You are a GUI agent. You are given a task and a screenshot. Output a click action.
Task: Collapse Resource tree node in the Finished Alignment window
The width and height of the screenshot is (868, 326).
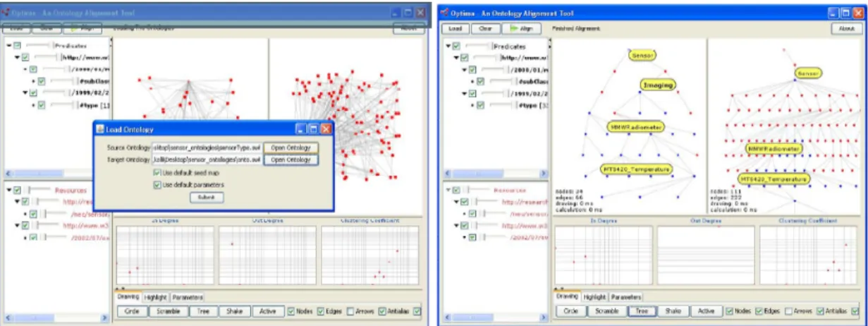pos(447,190)
